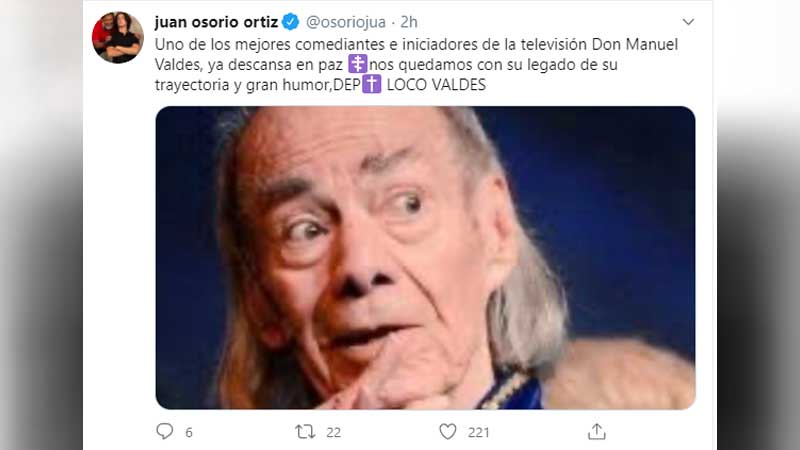Viewport: 800px width, 450px height.
Task: Open juan osorio ortiz profile avatar
Action: tap(118, 37)
